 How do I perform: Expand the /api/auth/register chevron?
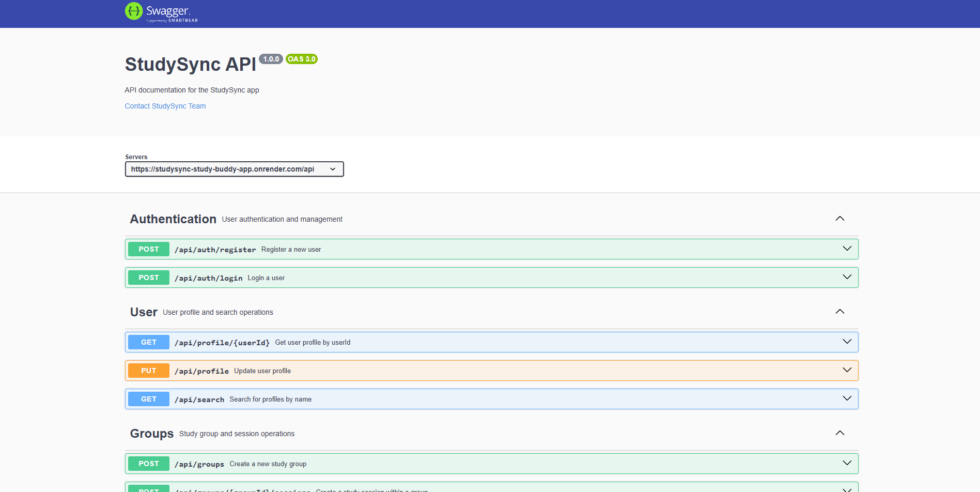847,249
